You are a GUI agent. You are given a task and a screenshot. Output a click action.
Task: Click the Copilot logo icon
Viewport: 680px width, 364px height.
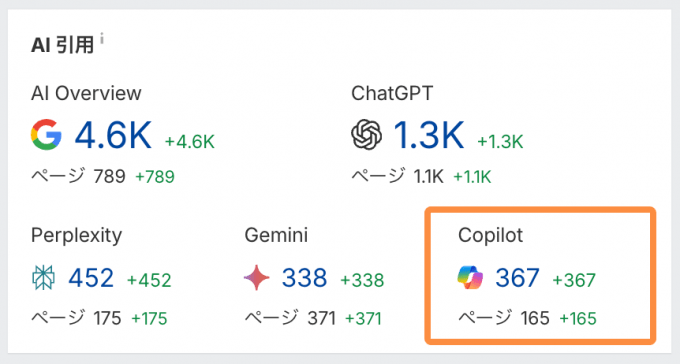[x=470, y=278]
